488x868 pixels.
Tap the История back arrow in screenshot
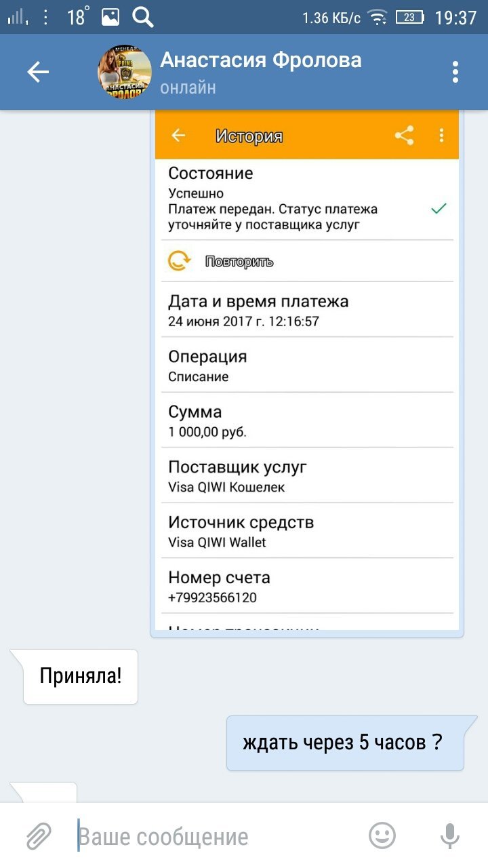click(178, 136)
